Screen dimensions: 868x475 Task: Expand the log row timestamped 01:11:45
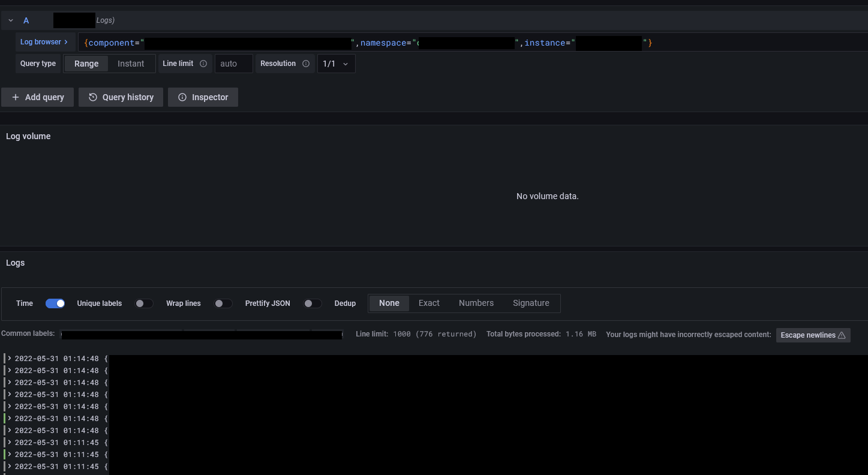(x=8, y=442)
